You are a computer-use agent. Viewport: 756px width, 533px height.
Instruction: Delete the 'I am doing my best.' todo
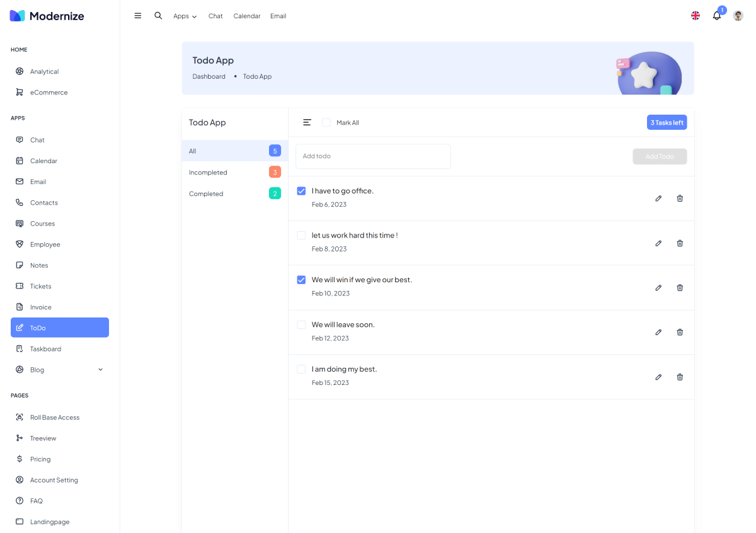[x=680, y=377]
